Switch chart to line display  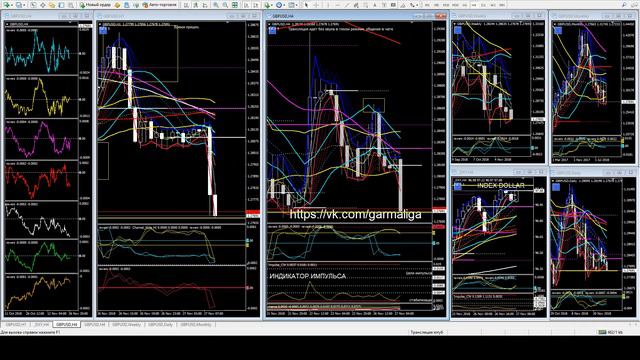(205, 5)
